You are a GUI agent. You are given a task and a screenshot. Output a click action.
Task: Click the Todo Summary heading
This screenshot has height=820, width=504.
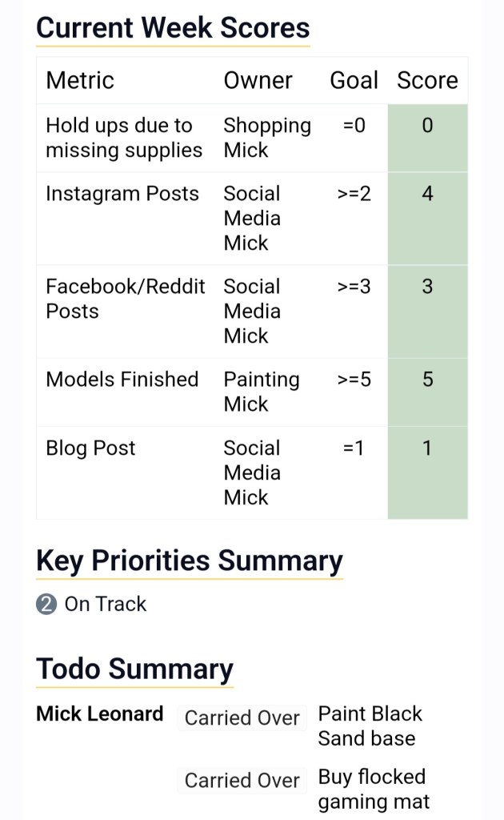coord(134,669)
